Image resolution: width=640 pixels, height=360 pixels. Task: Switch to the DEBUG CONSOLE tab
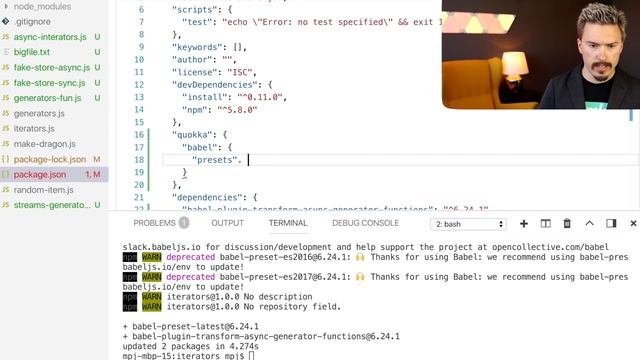pyautogui.click(x=365, y=223)
